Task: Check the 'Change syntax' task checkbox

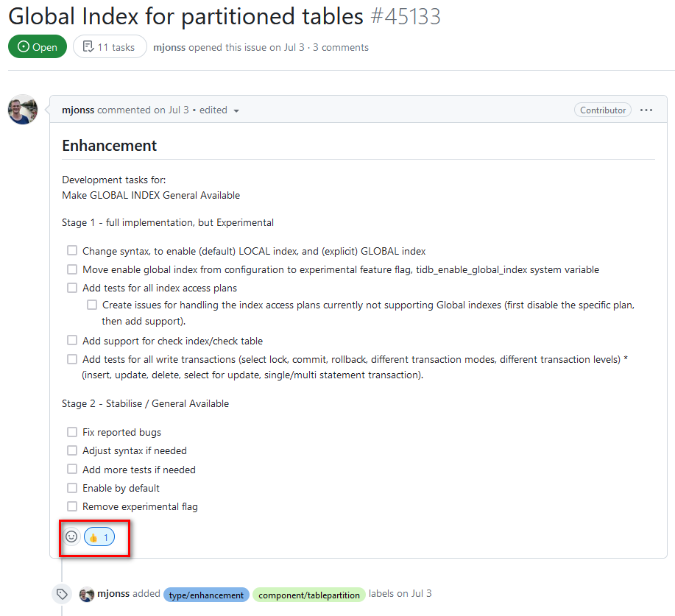Action: (72, 251)
